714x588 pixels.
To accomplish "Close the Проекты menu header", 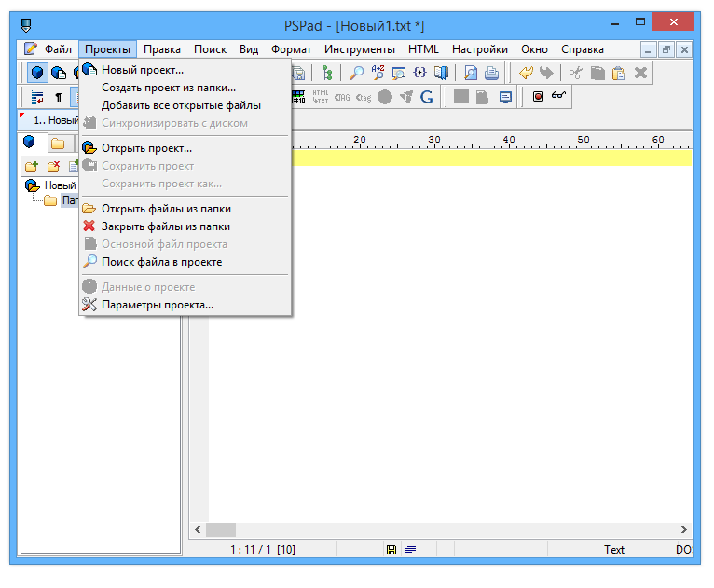I will (x=107, y=49).
